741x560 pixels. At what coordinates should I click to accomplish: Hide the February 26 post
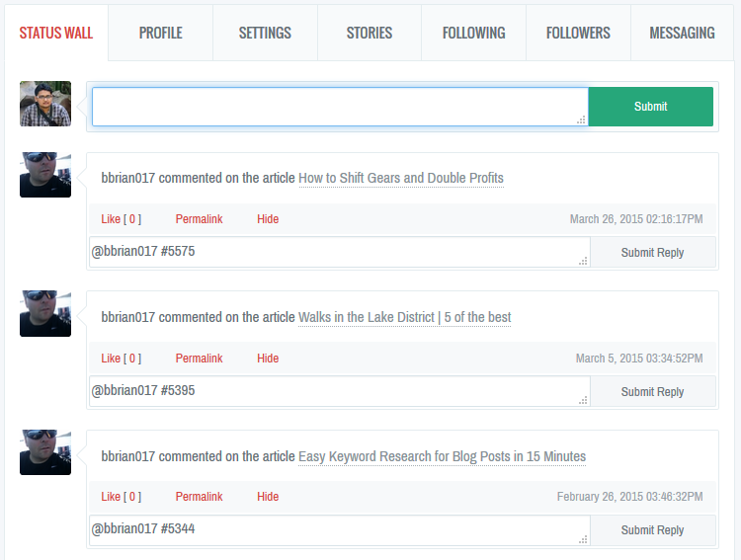coord(268,497)
